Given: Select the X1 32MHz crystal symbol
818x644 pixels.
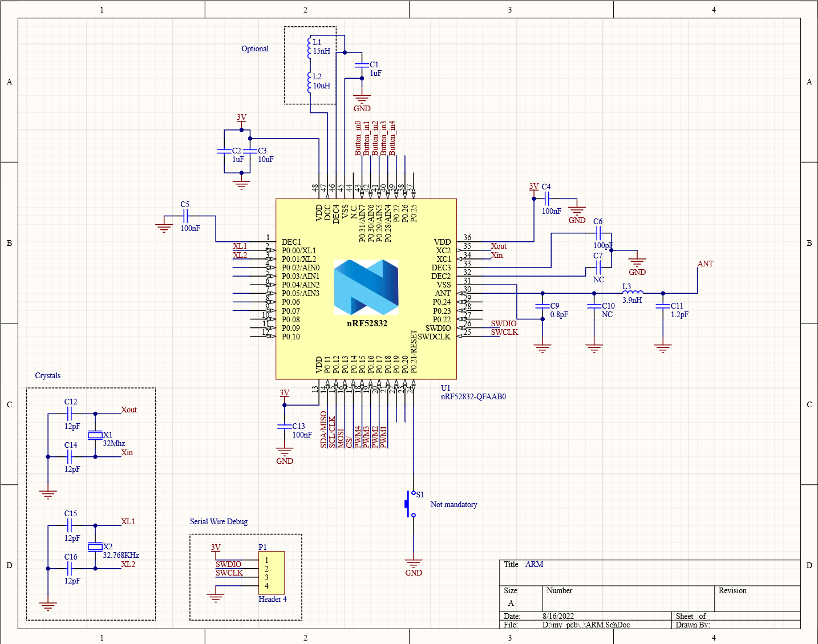Looking at the screenshot, I should (x=95, y=435).
